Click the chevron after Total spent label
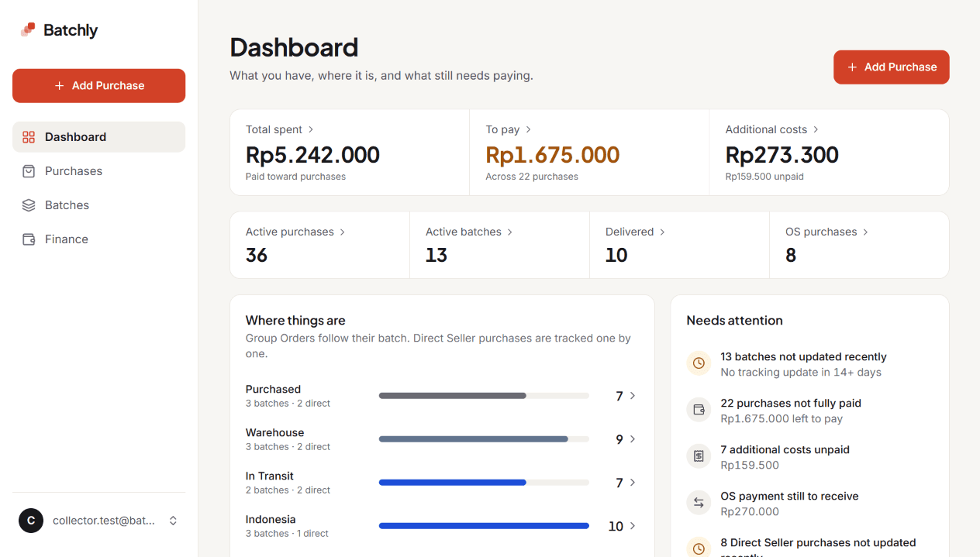Screen dimensions: 980x557 311,129
